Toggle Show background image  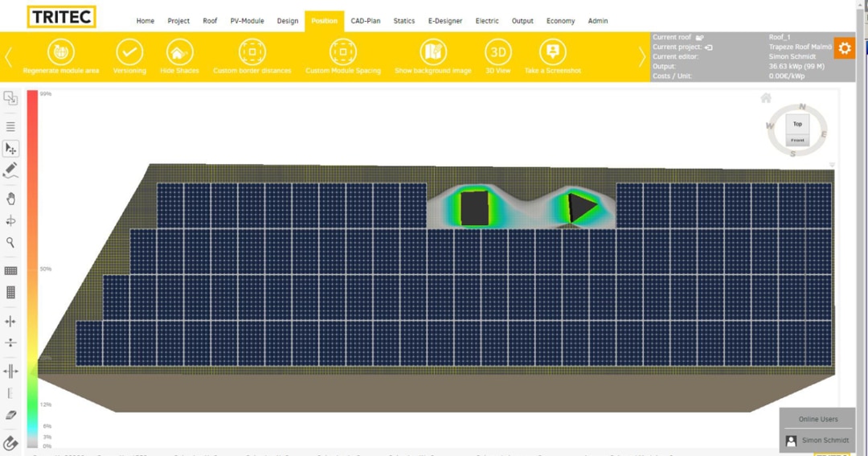click(x=433, y=52)
